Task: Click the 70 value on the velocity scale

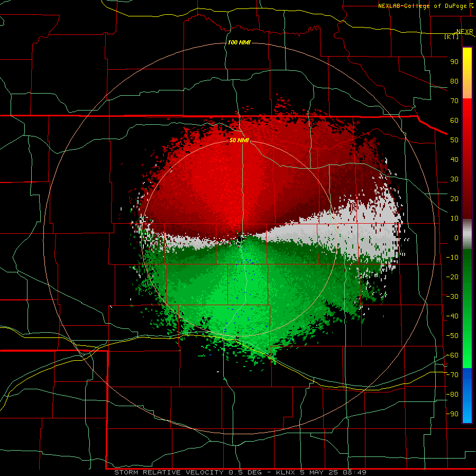Action: (x=454, y=101)
